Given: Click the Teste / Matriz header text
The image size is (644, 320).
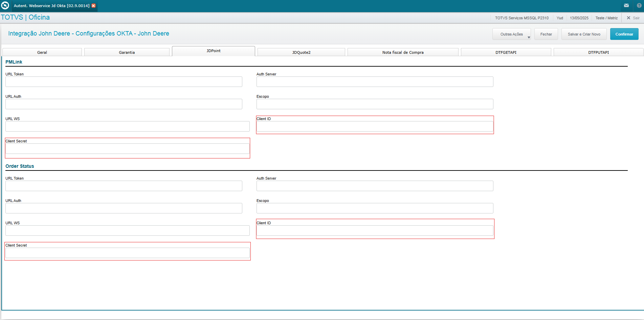Looking at the screenshot, I should (606, 18).
